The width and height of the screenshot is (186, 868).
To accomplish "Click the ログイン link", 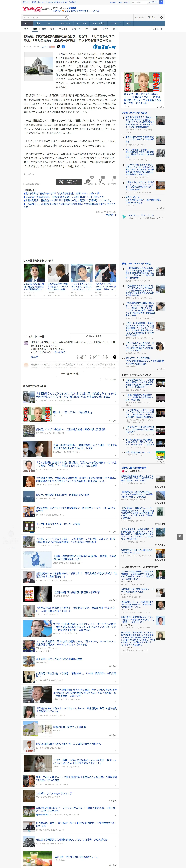I will 57,11.
